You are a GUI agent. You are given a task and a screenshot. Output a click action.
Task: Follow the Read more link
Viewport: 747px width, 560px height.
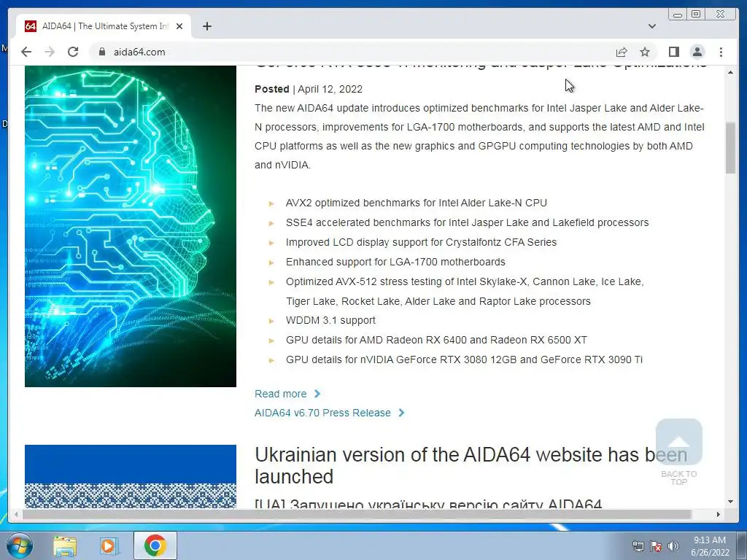(287, 394)
